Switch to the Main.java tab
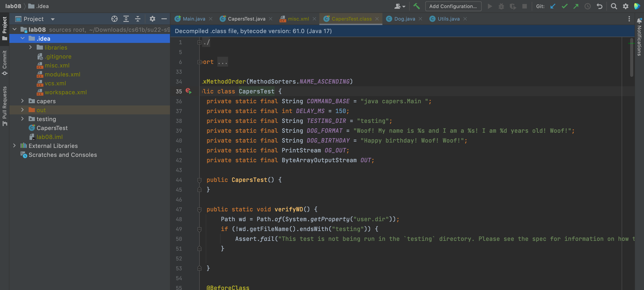Image resolution: width=644 pixels, height=290 pixels. point(194,19)
